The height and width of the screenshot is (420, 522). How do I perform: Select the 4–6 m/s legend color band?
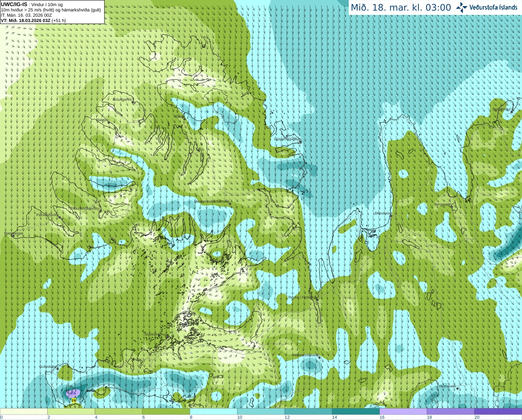tap(119, 411)
